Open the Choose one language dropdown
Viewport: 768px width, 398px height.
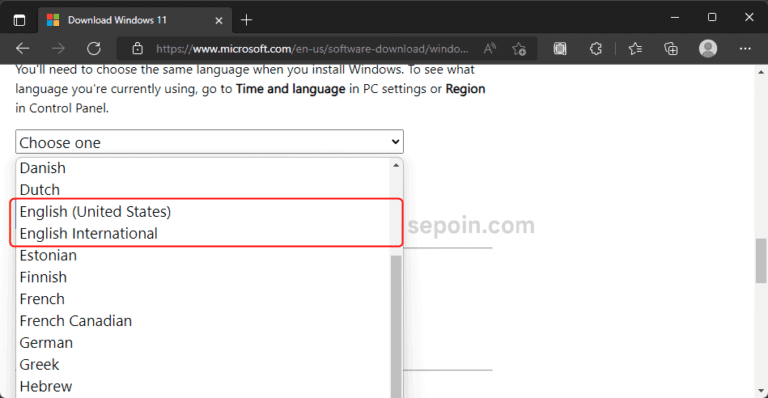[x=209, y=142]
